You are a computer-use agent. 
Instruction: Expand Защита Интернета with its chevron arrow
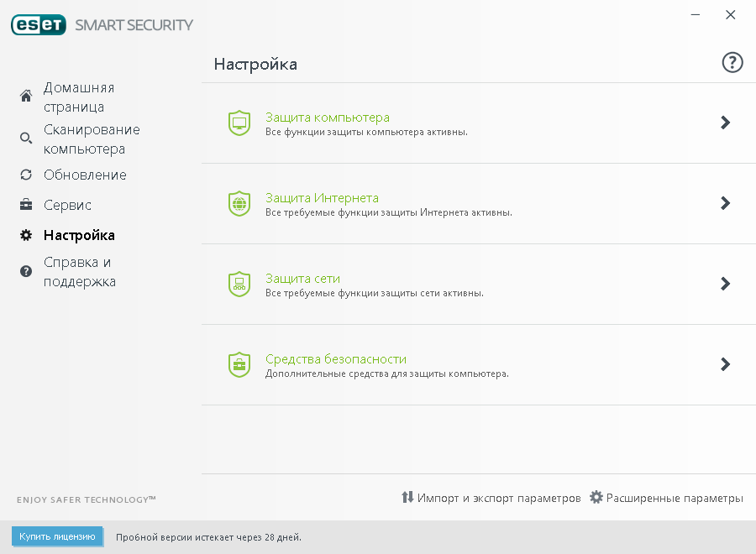point(725,203)
